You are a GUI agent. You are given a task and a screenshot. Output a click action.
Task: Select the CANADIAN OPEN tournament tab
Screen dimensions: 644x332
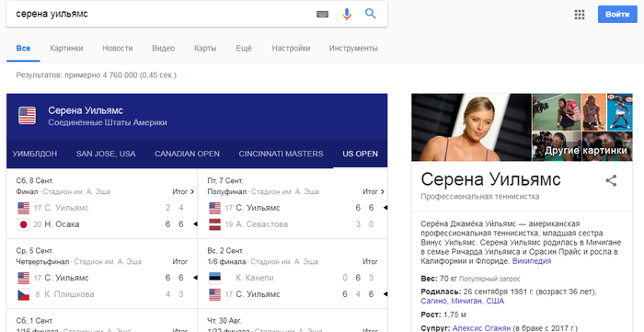tap(188, 154)
